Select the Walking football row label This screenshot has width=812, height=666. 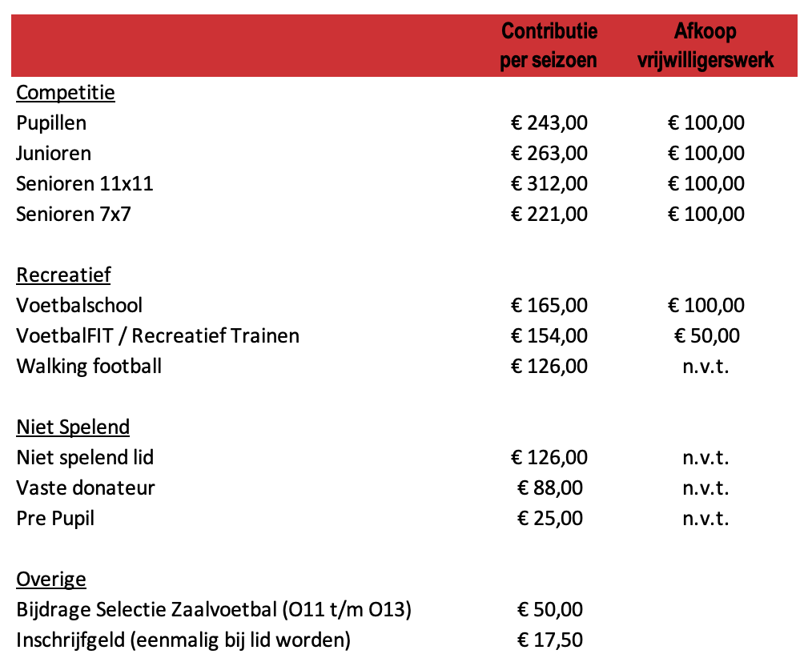tap(89, 367)
